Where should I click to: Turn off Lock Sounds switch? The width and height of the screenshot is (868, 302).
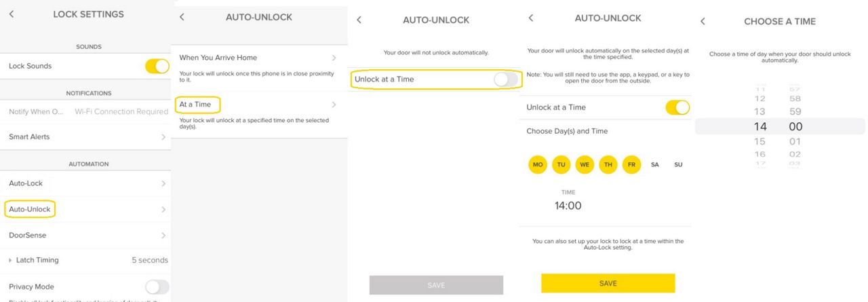pyautogui.click(x=157, y=66)
